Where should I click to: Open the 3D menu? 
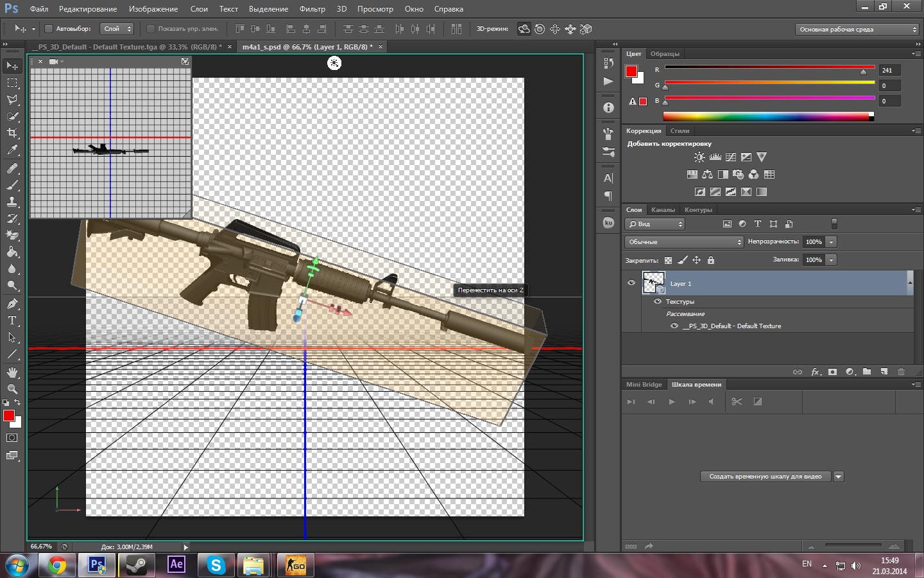[341, 9]
